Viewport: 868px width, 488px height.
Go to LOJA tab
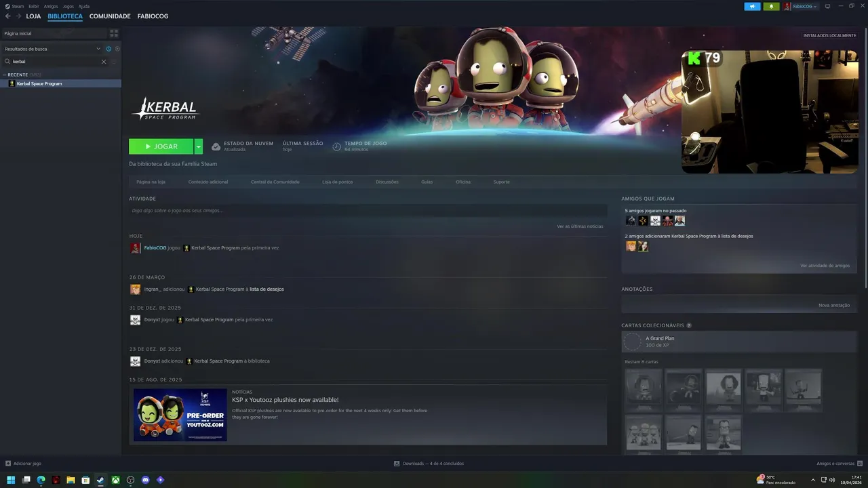click(33, 16)
